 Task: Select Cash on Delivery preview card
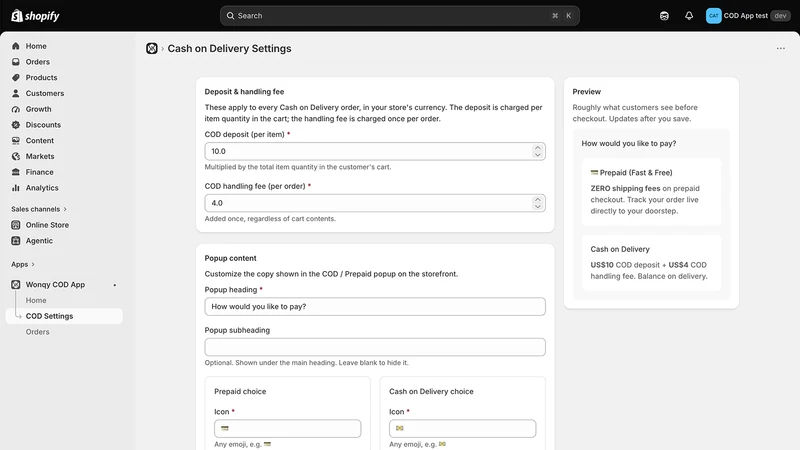point(651,263)
